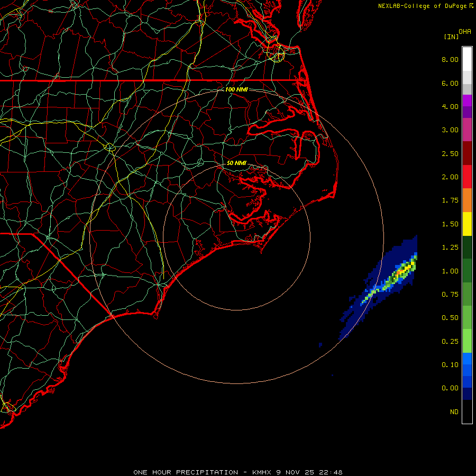The height and width of the screenshot is (476, 476).
Task: Click the 0.50 scale value
Action: coord(450,318)
